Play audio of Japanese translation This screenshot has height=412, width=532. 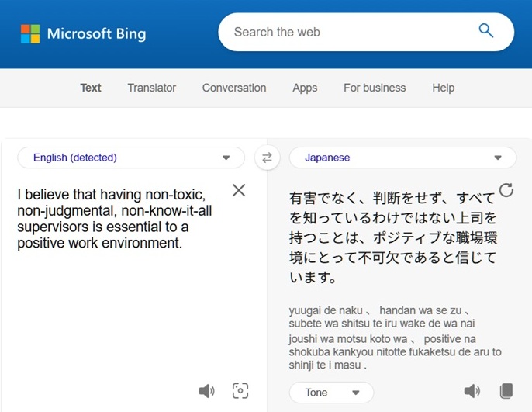(472, 391)
